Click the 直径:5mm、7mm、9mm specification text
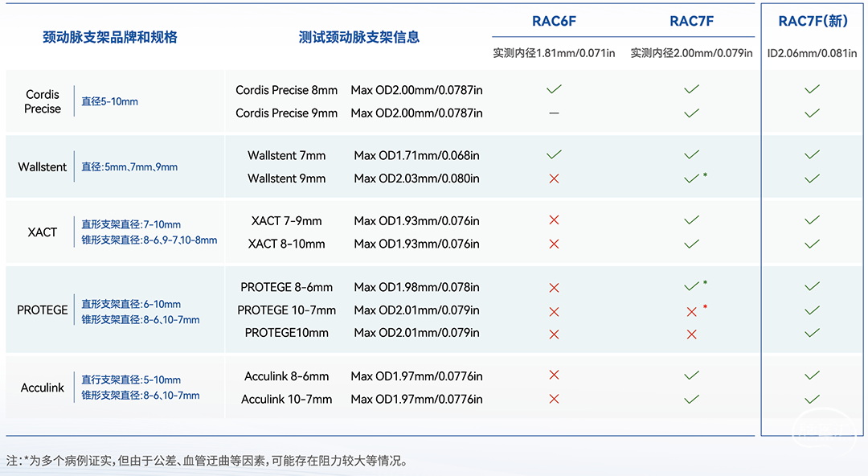Viewport: 868px width, 476px height. [x=129, y=166]
